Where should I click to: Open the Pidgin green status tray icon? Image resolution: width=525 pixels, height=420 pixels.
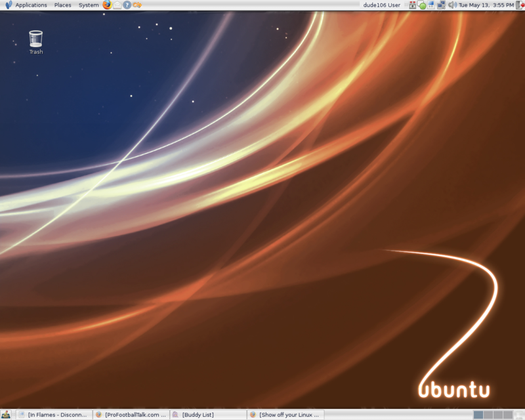tap(422, 5)
